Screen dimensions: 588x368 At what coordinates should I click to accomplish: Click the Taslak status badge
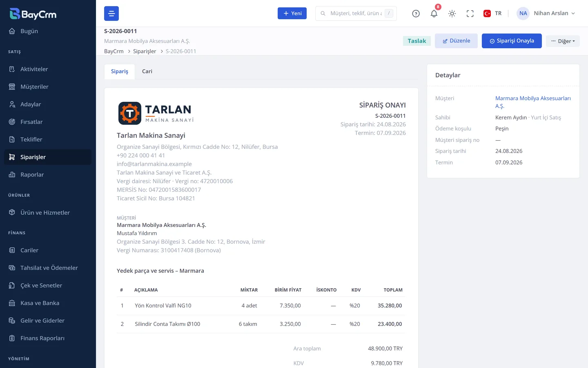coord(416,41)
